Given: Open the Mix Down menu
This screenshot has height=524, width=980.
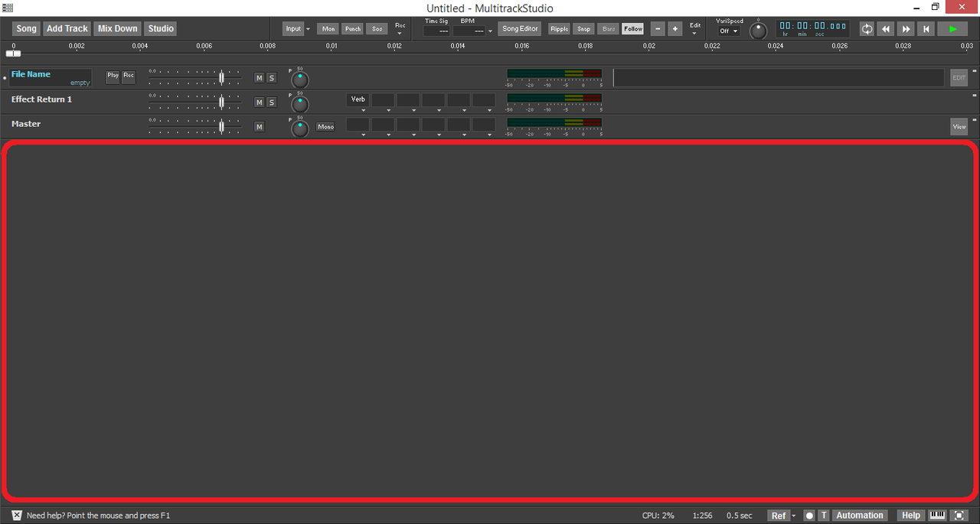Looking at the screenshot, I should 117,28.
